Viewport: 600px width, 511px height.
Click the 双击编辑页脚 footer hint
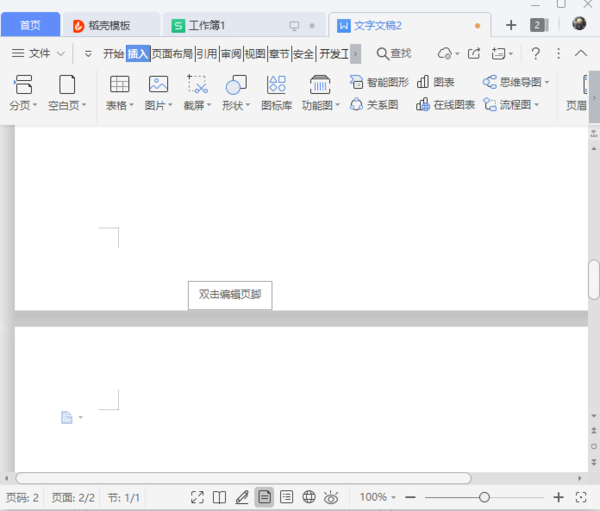coord(230,295)
